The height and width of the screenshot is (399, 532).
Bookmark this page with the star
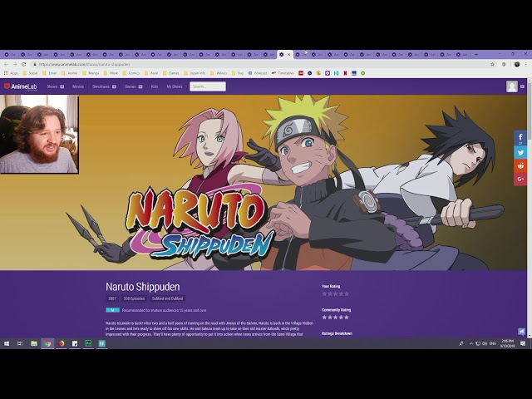click(x=492, y=64)
